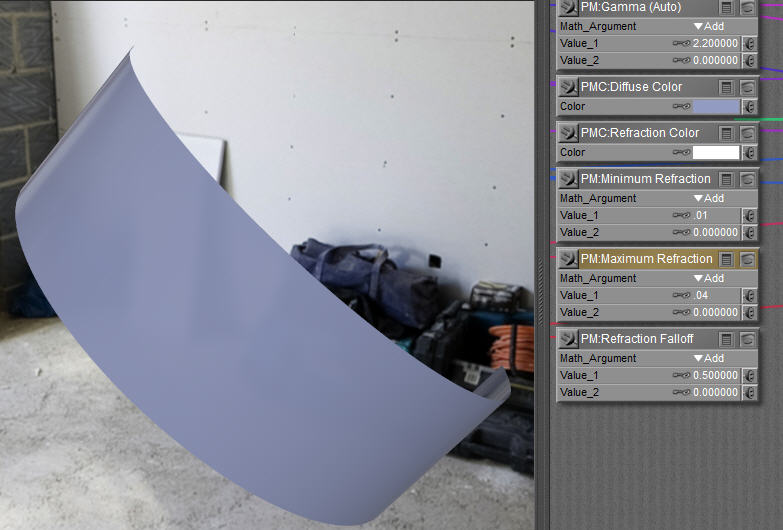Open Math_Argument dropdown in PM:Gamma node
Viewport: 783px width, 530px height.
click(x=709, y=26)
